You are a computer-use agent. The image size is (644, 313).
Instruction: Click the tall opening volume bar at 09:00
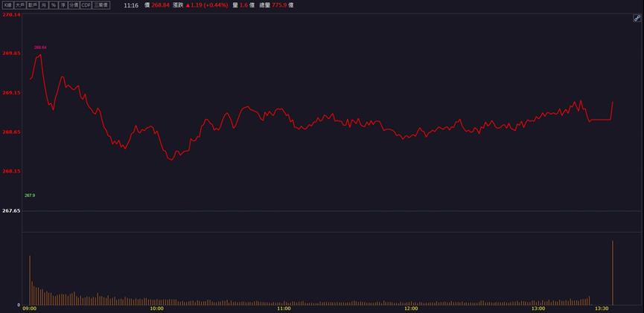pyautogui.click(x=30, y=280)
